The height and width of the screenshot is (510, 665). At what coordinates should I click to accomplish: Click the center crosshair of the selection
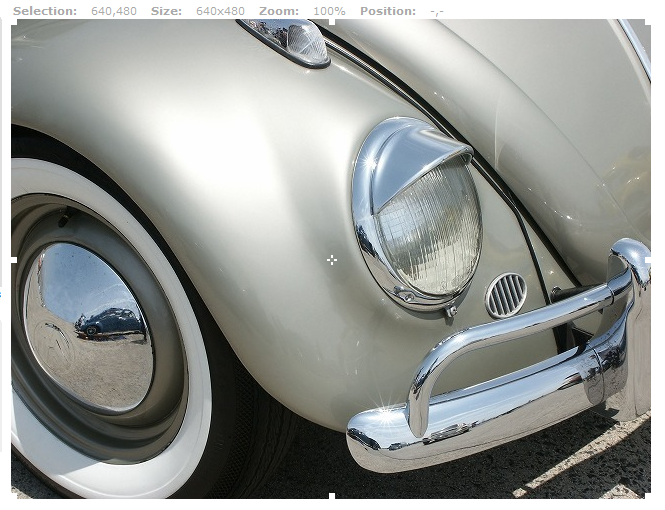click(332, 260)
